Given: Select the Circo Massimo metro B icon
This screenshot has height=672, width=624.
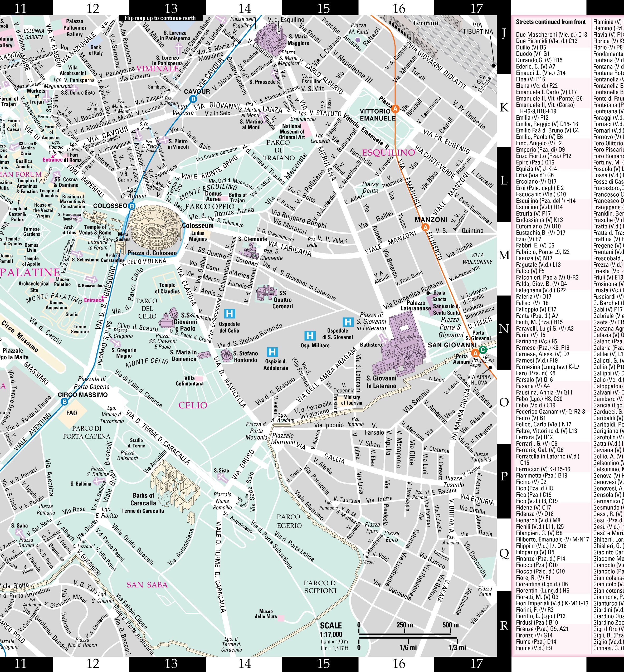Looking at the screenshot, I should 64,402.
